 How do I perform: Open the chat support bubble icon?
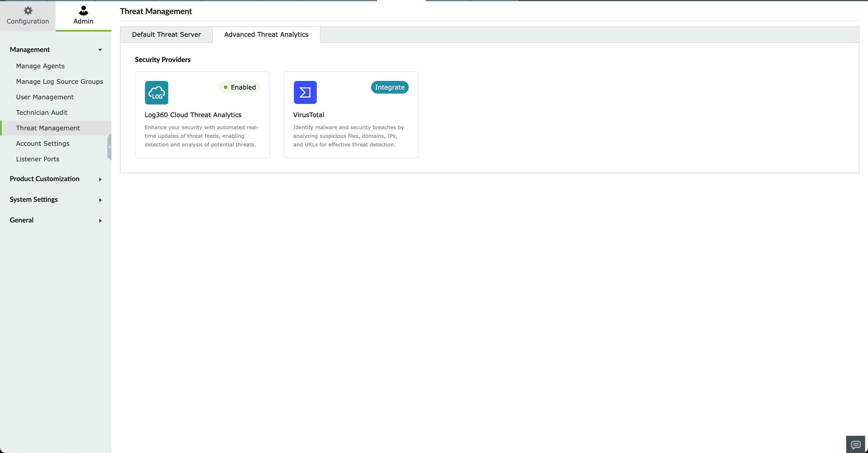(x=856, y=444)
